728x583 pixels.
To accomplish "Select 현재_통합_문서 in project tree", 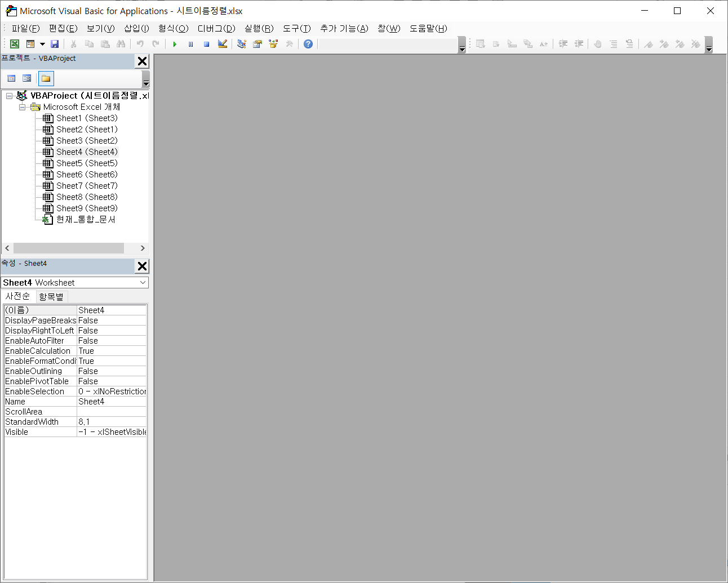I will coord(86,220).
